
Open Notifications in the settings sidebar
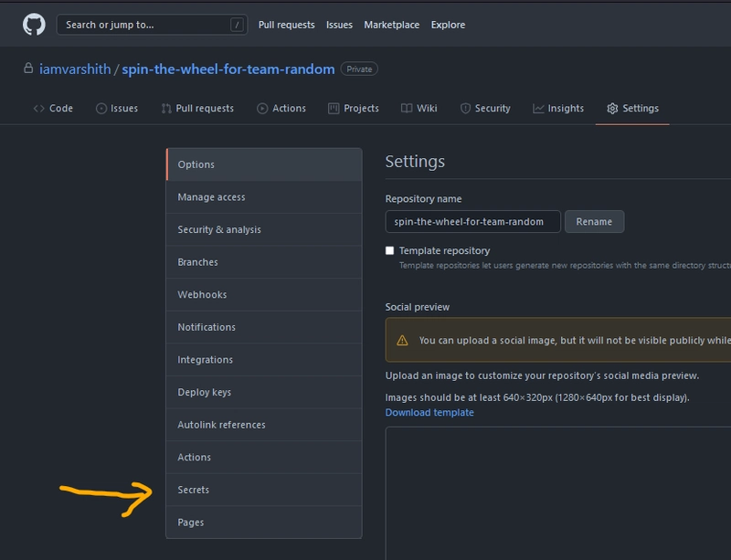[264, 327]
